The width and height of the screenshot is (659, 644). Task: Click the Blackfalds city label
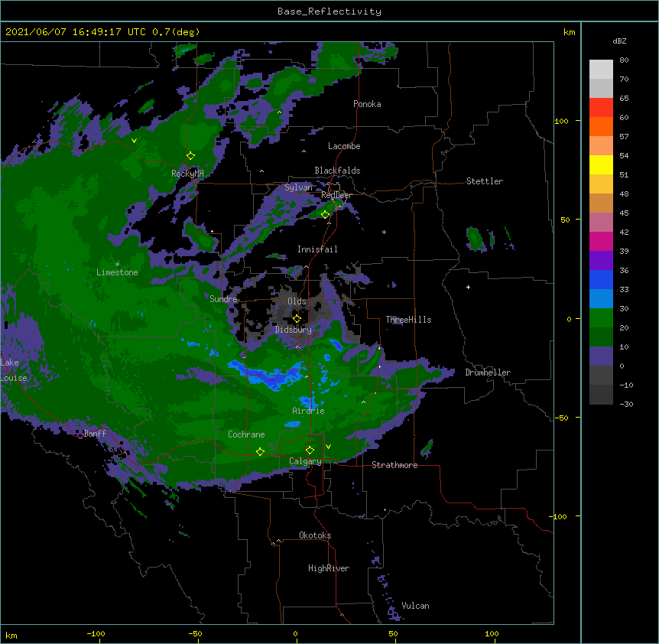tap(337, 171)
